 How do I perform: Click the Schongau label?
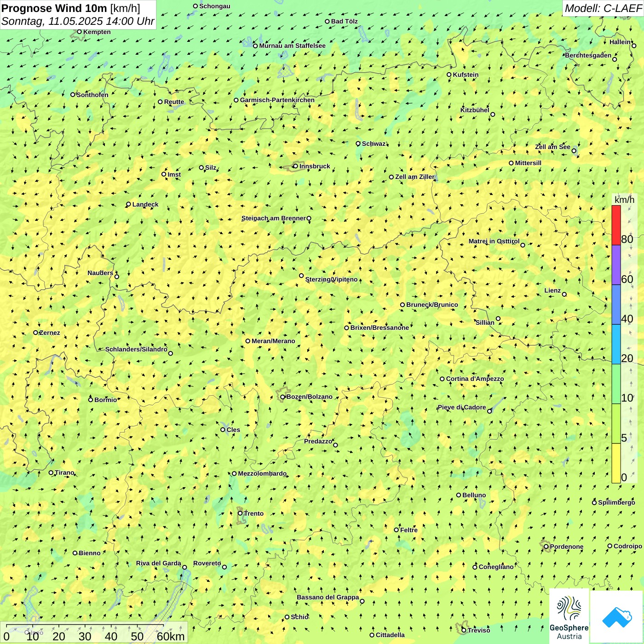point(214,6)
